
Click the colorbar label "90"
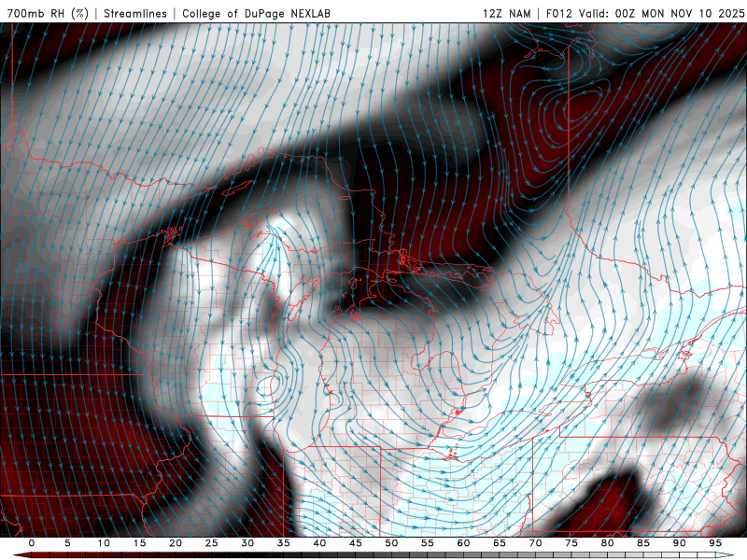[679, 543]
